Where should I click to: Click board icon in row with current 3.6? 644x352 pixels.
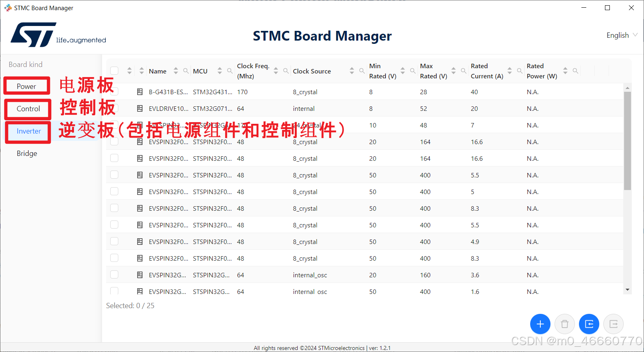140,275
